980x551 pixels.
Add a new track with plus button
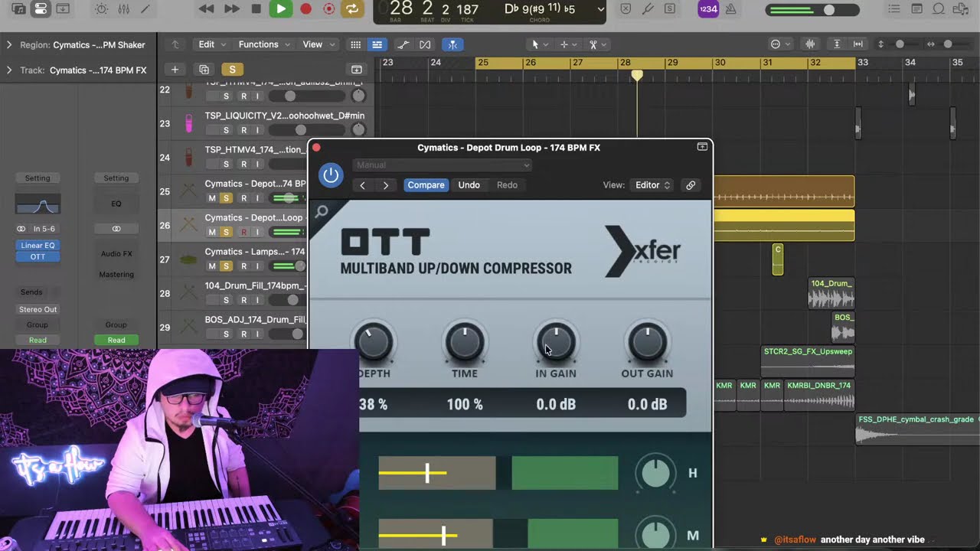(175, 70)
